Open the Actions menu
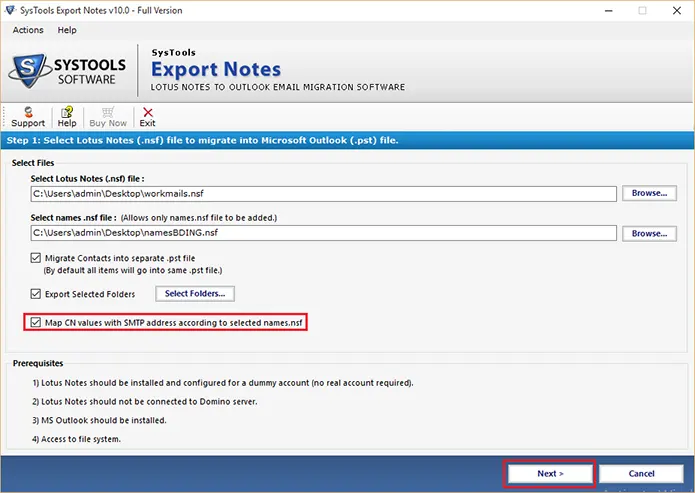 28,30
